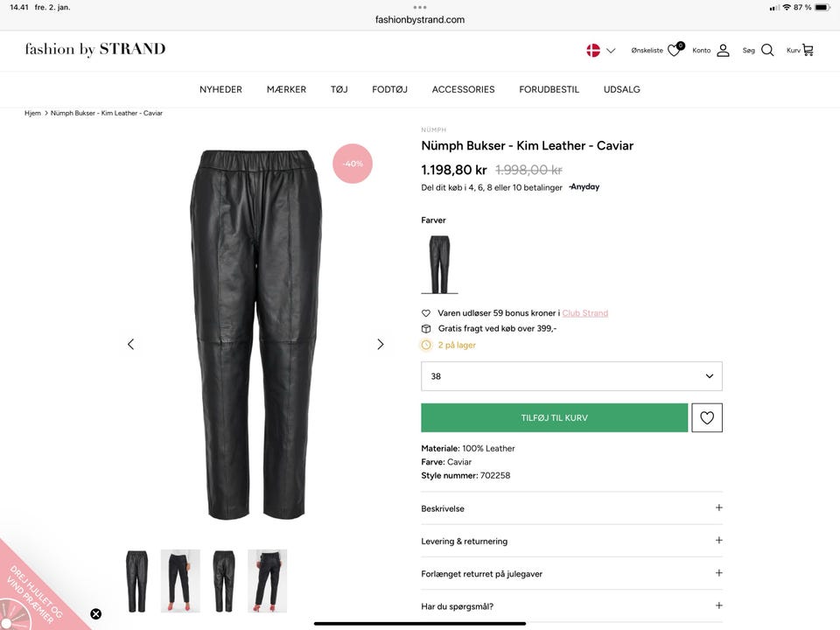840x630 pixels.
Task: Open the wishlist heart icon in header
Action: [674, 50]
